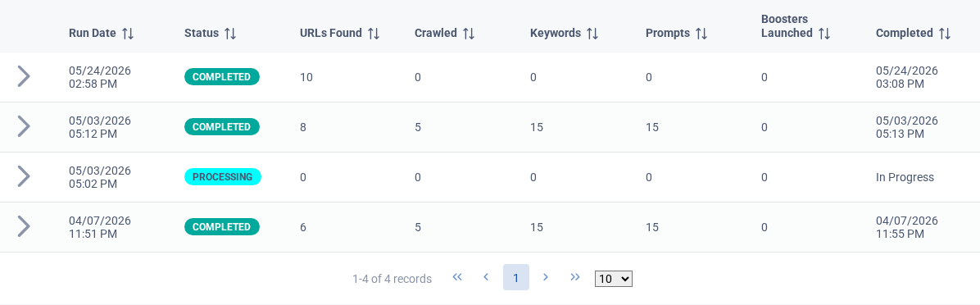Image resolution: width=980 pixels, height=305 pixels.
Task: Sort by Prompts column arrows
Action: [x=701, y=34]
